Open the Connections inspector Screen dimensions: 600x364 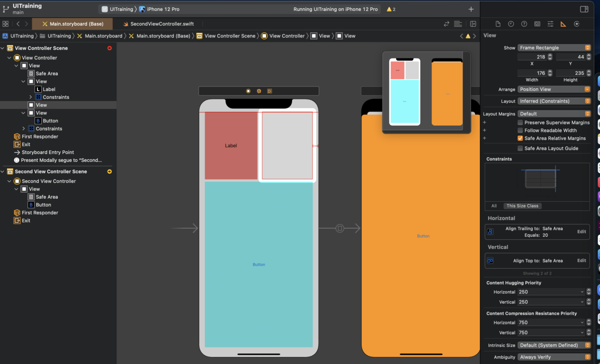point(576,24)
